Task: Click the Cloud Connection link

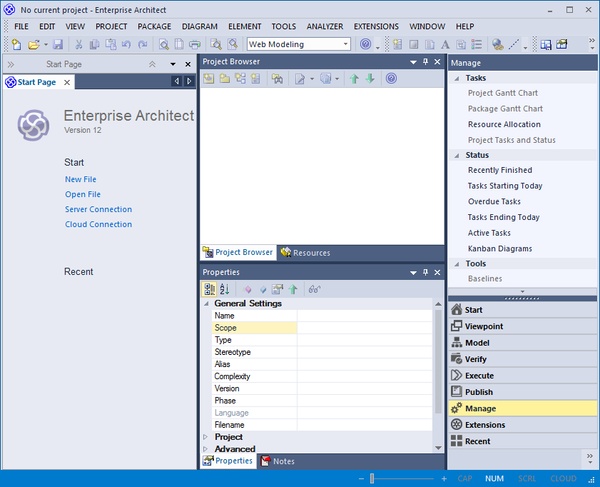Action: click(x=98, y=224)
